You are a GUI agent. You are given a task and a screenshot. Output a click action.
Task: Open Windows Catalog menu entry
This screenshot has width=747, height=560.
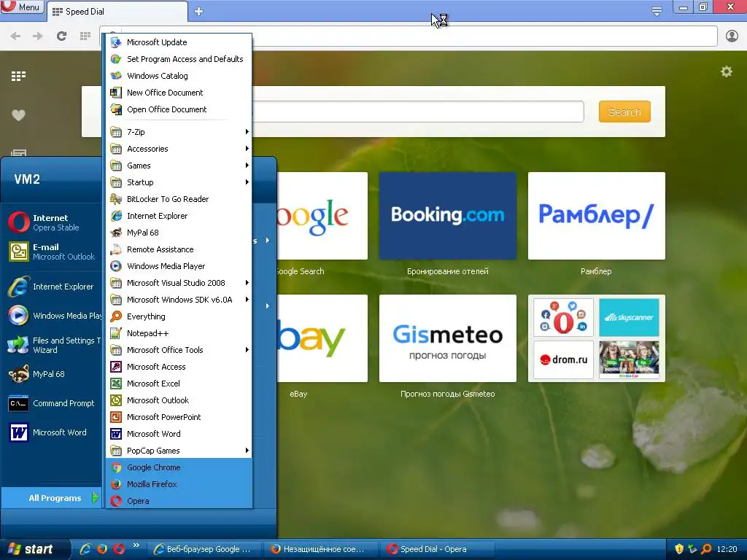click(x=179, y=76)
